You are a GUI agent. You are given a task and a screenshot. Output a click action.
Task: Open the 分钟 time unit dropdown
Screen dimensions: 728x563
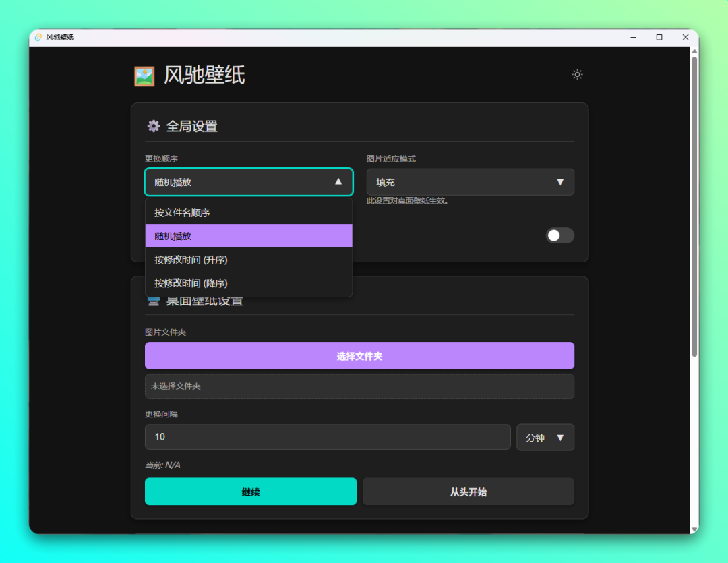coord(545,437)
